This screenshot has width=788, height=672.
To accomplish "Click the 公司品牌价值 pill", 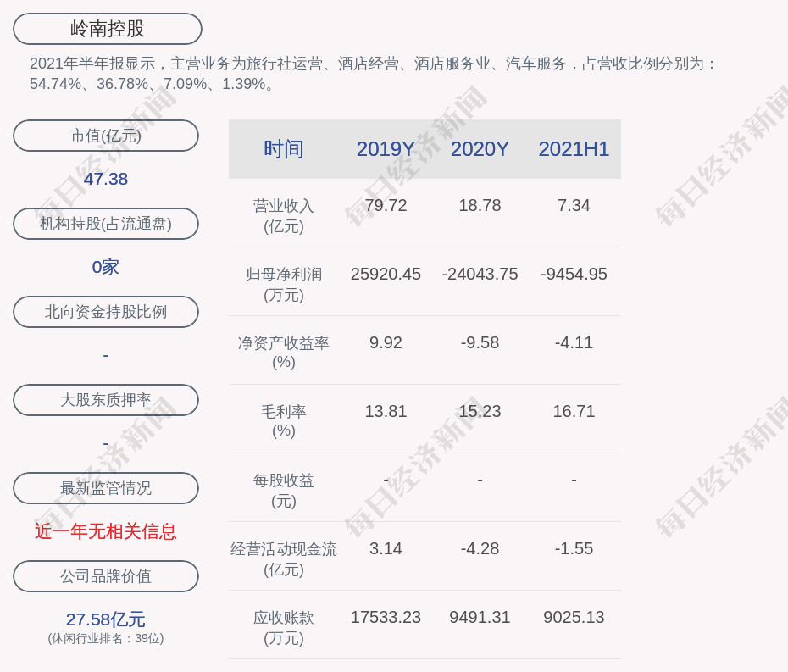I will click(x=106, y=576).
